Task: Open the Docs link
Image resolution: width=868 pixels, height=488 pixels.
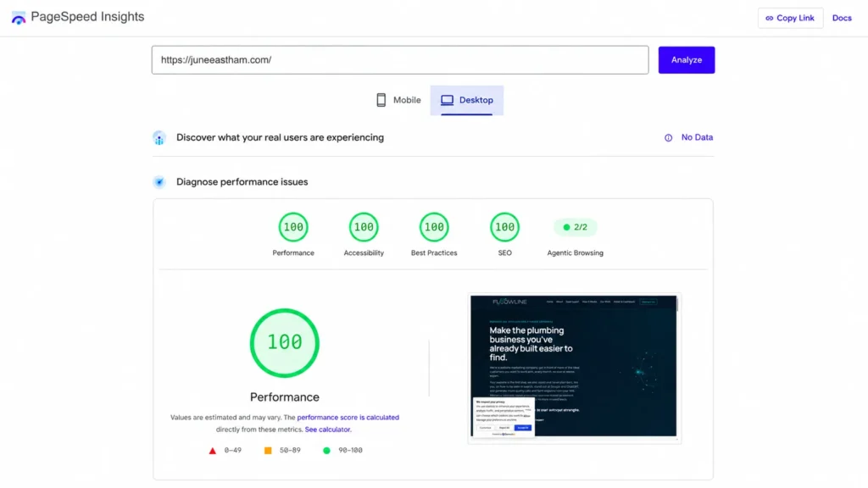Action: (842, 18)
